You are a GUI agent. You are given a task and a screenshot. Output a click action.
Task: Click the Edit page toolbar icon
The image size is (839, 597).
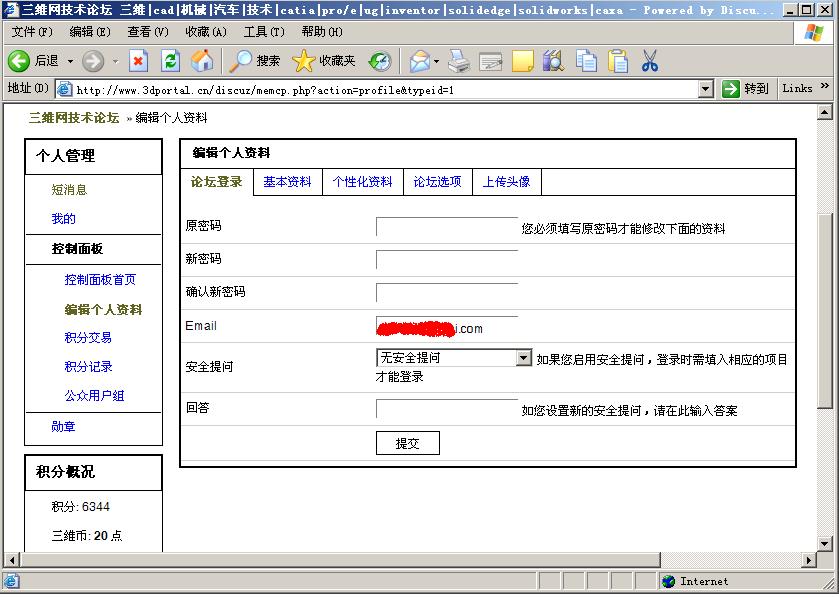click(x=491, y=62)
